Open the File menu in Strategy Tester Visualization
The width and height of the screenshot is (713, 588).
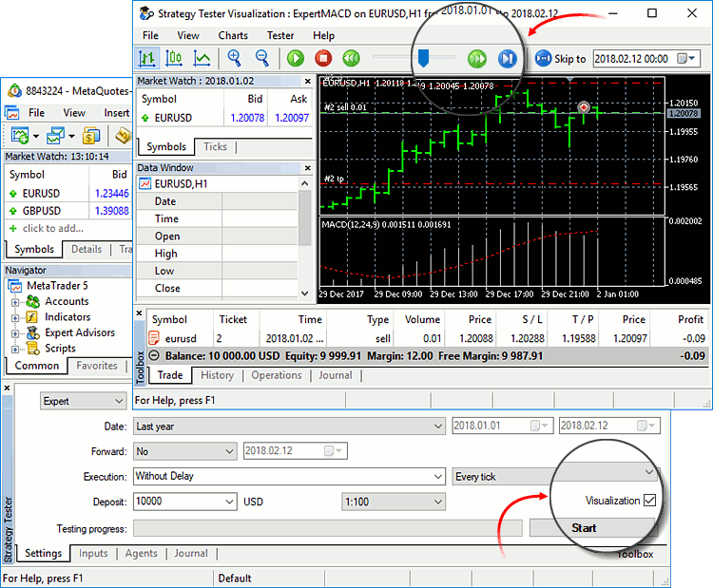[150, 35]
